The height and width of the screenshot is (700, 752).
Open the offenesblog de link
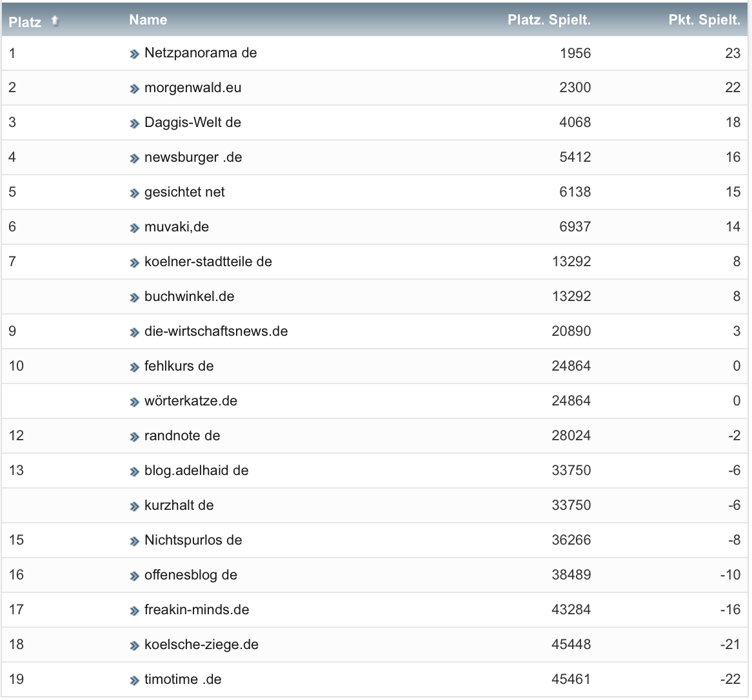[x=190, y=575]
